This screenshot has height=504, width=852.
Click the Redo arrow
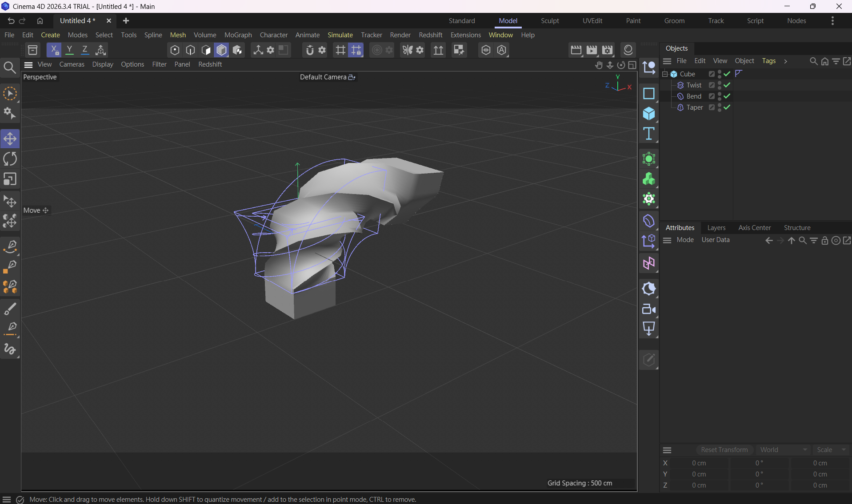22,21
